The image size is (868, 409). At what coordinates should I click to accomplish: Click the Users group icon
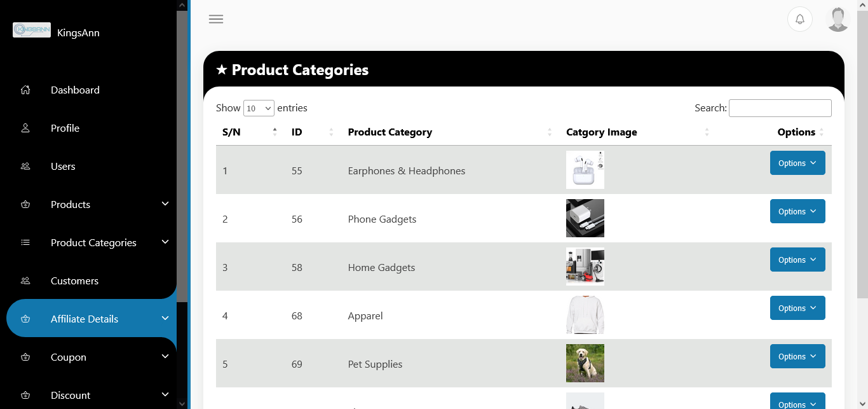coord(25,166)
